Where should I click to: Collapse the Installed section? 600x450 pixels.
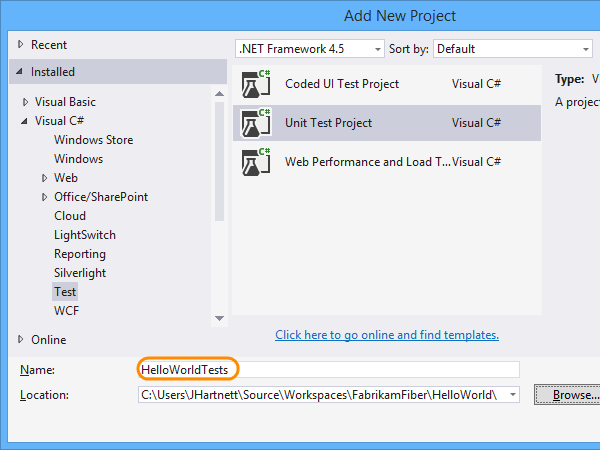point(21,72)
